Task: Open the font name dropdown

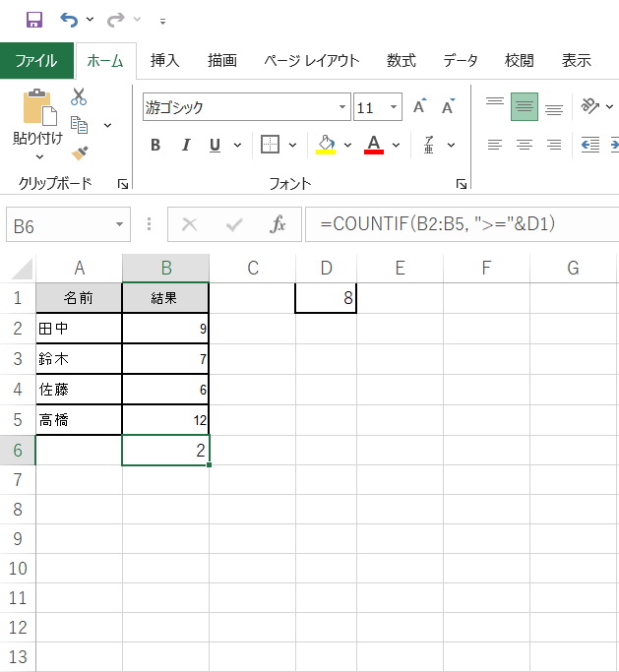Action: [x=343, y=107]
